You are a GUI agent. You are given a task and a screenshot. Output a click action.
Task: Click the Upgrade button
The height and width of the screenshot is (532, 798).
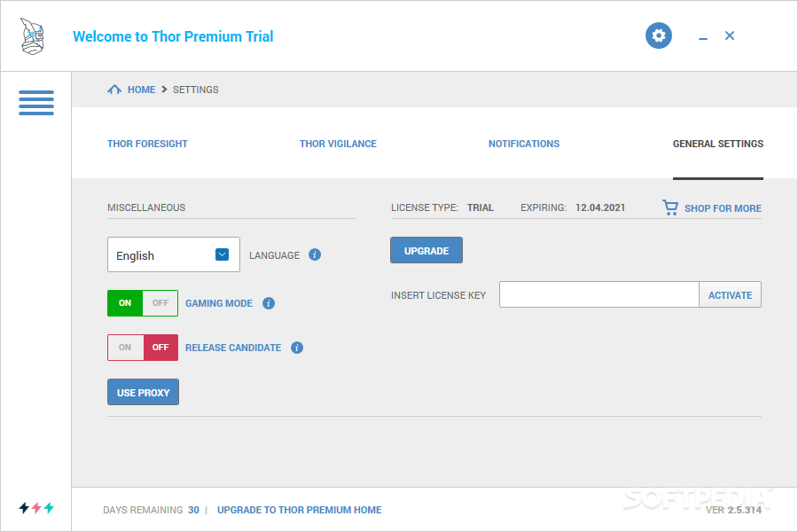[426, 250]
